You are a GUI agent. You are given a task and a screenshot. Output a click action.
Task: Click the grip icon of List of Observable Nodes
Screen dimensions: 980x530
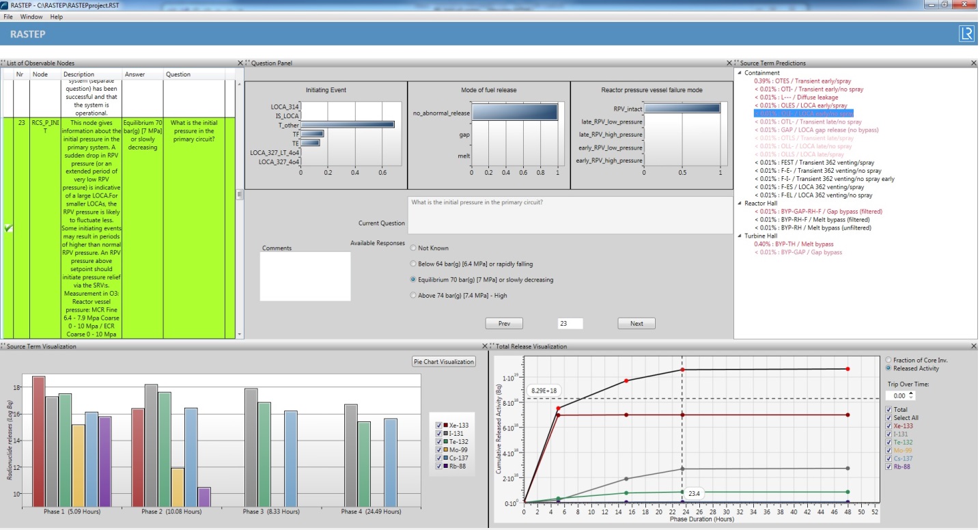(3, 63)
